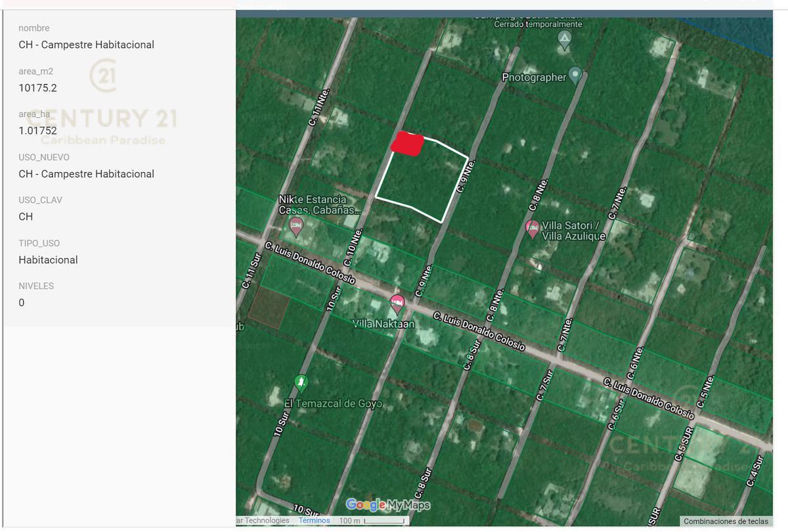
Task: Click the El Temazcal de Goyo label
Action: tap(333, 403)
